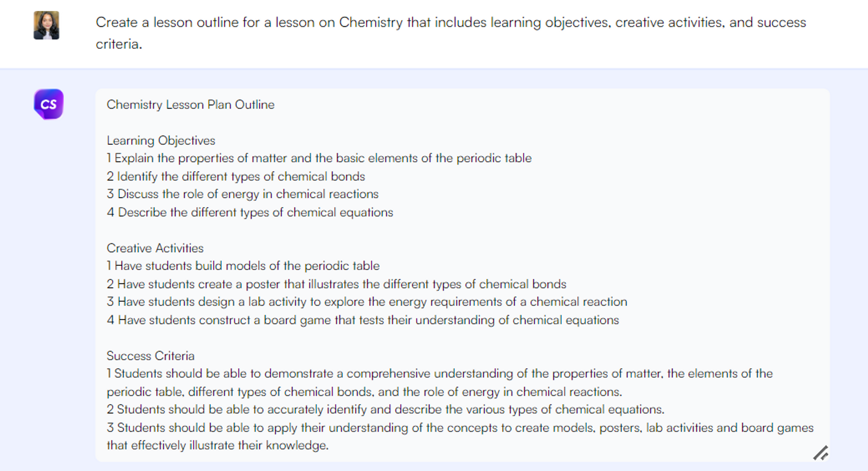This screenshot has height=471, width=868.
Task: Select success criteria item 2 text
Action: (x=385, y=409)
